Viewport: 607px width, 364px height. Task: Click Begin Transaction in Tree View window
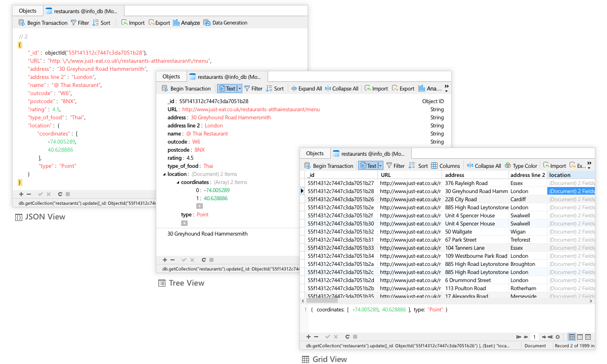[x=186, y=88]
